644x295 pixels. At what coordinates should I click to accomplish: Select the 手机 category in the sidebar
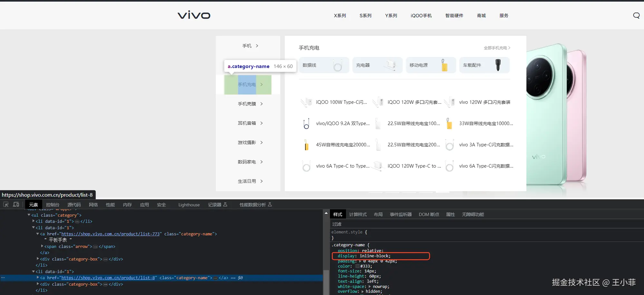248,46
